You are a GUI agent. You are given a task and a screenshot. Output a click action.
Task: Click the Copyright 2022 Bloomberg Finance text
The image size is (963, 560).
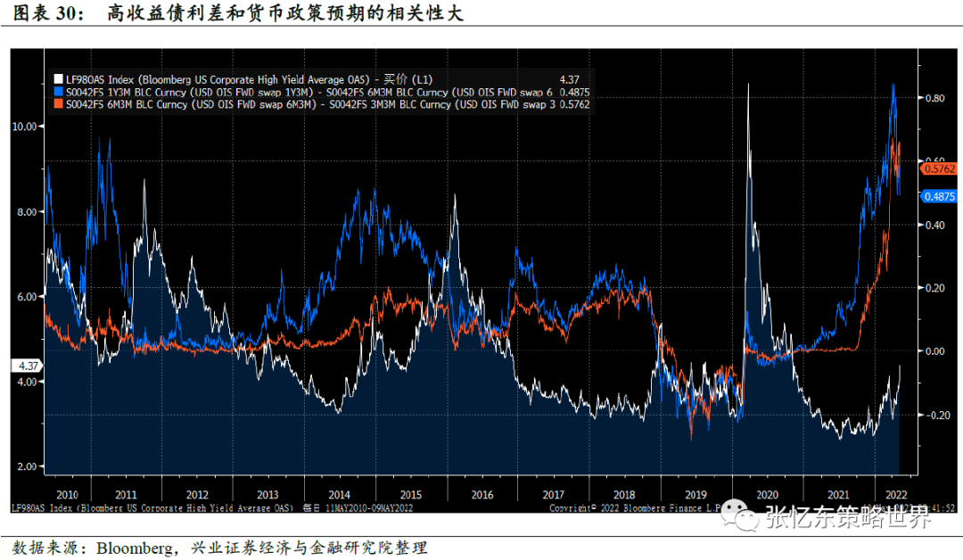click(x=635, y=508)
